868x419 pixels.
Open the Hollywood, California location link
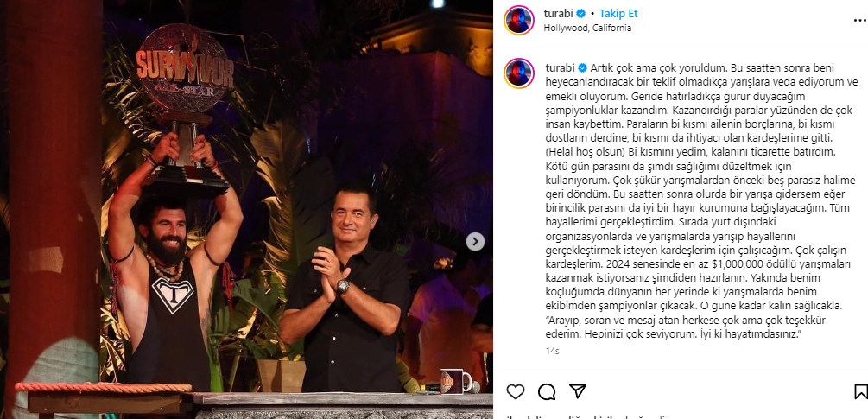coord(588,28)
